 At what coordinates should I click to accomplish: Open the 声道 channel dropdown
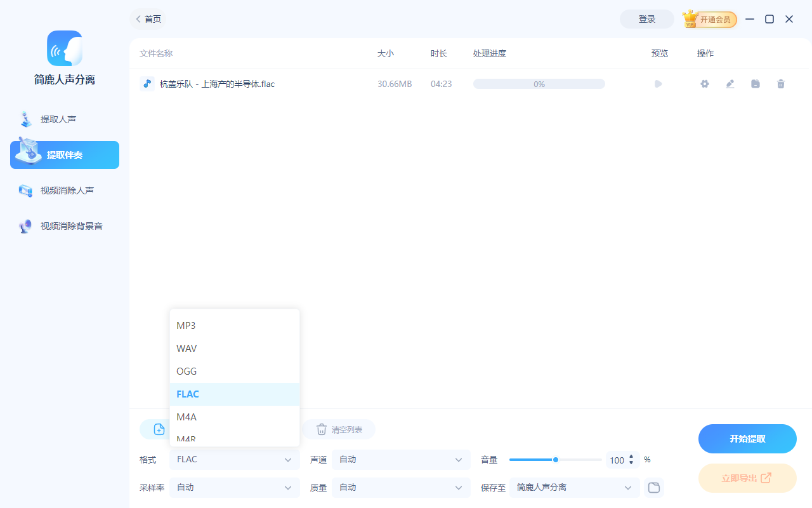pos(400,459)
